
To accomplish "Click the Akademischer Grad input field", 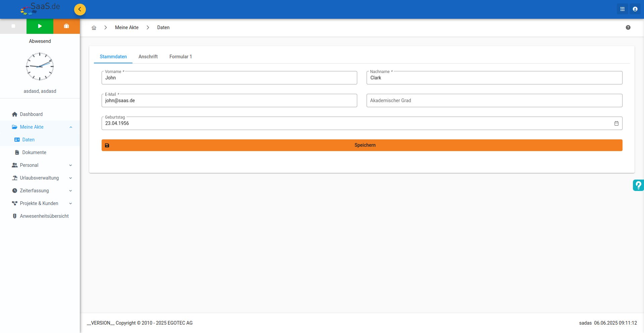I will click(494, 101).
